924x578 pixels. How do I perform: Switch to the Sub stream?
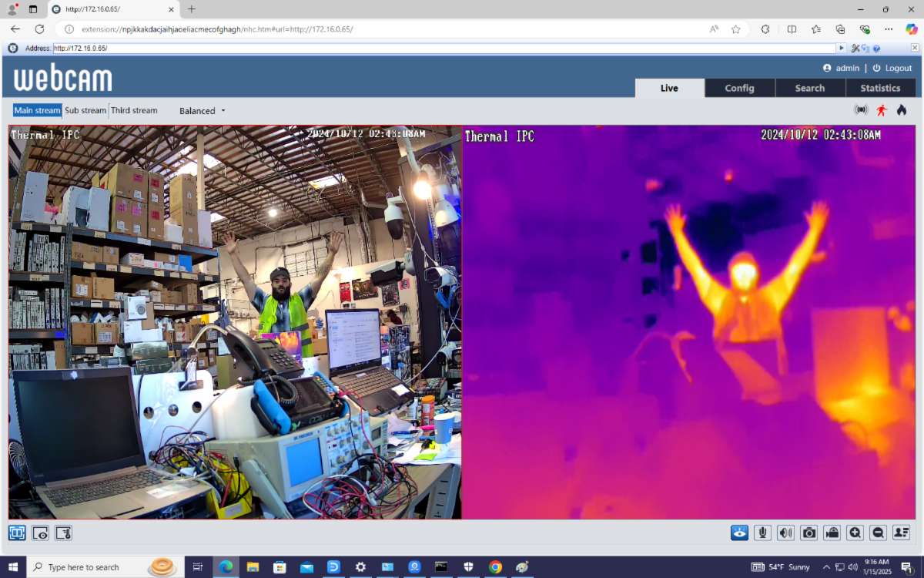pyautogui.click(x=85, y=110)
